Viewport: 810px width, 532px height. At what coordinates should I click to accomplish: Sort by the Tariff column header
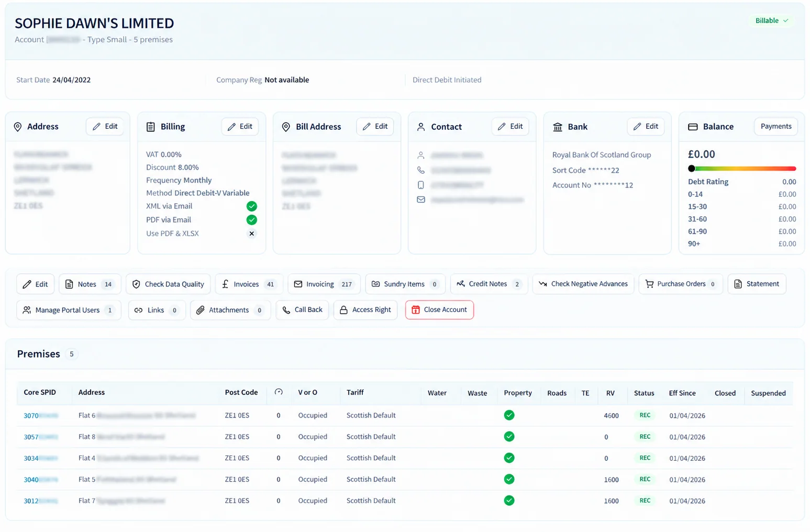pyautogui.click(x=355, y=392)
